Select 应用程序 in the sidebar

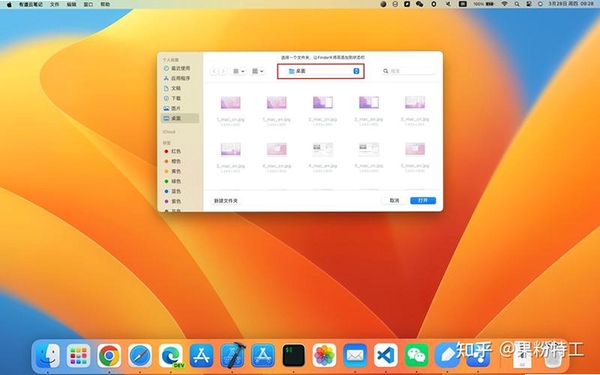point(180,78)
